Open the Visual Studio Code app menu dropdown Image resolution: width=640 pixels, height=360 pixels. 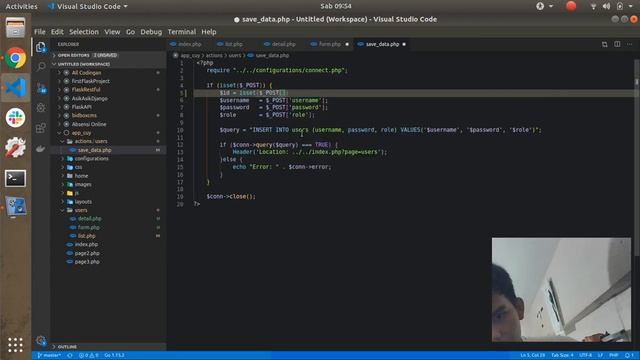[88, 6]
